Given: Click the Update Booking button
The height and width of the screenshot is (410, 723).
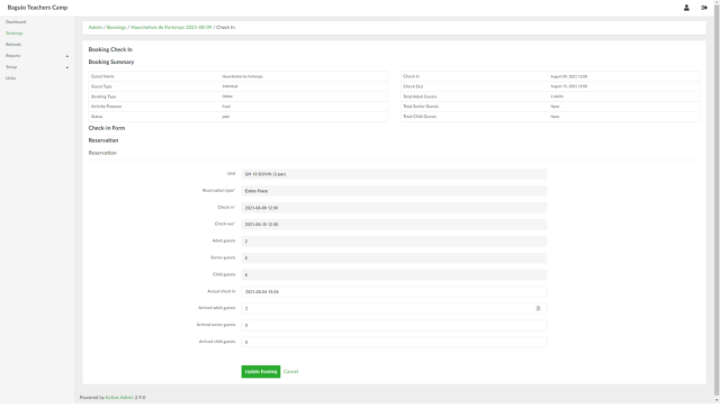Looking at the screenshot, I should pos(260,371).
